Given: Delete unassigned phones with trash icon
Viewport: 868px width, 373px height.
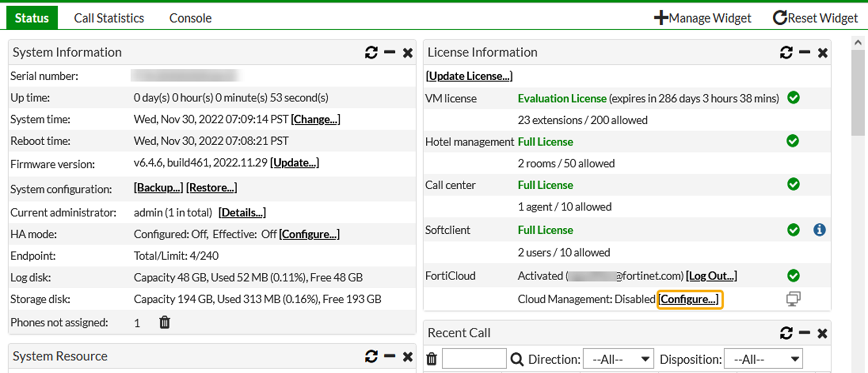Looking at the screenshot, I should (x=164, y=322).
